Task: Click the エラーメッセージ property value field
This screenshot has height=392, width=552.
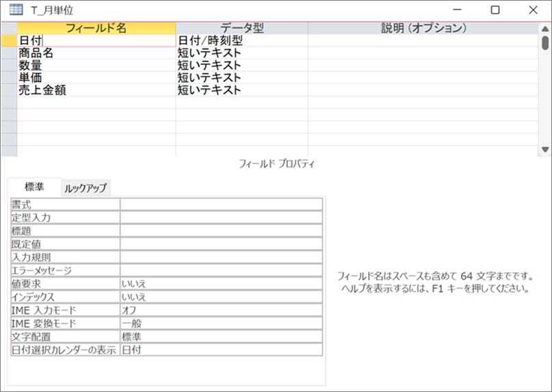Action: [222, 270]
